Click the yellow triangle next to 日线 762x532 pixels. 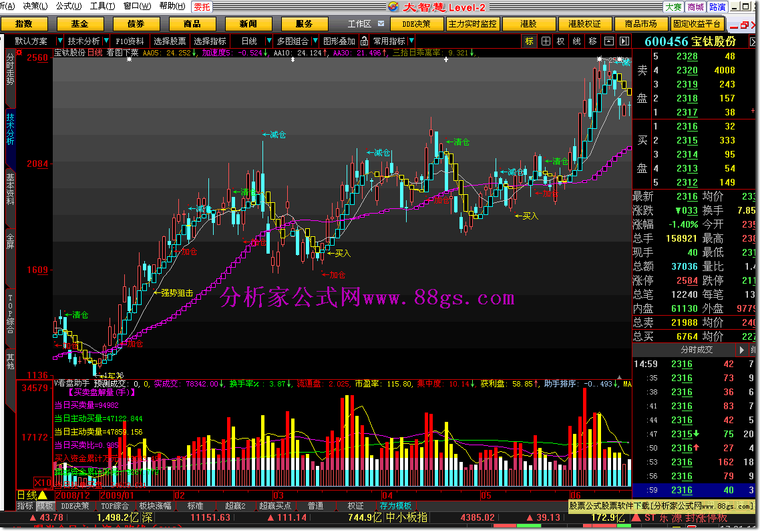[x=43, y=495]
